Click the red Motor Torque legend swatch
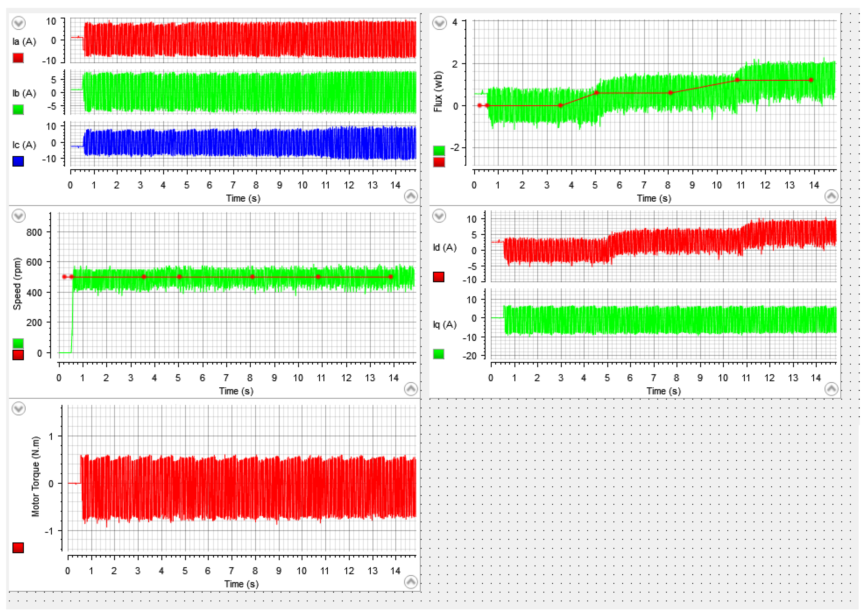Viewport: 865px width, 616px height. [18, 547]
